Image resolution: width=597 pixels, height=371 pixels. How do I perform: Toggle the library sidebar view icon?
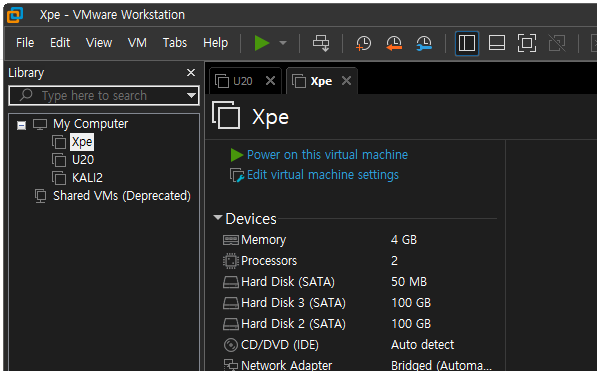click(x=467, y=43)
